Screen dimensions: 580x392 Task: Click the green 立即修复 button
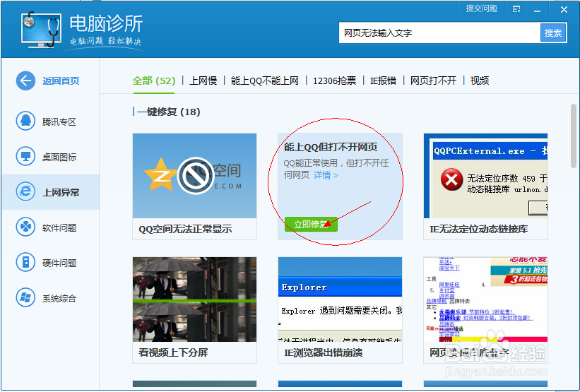pyautogui.click(x=311, y=224)
